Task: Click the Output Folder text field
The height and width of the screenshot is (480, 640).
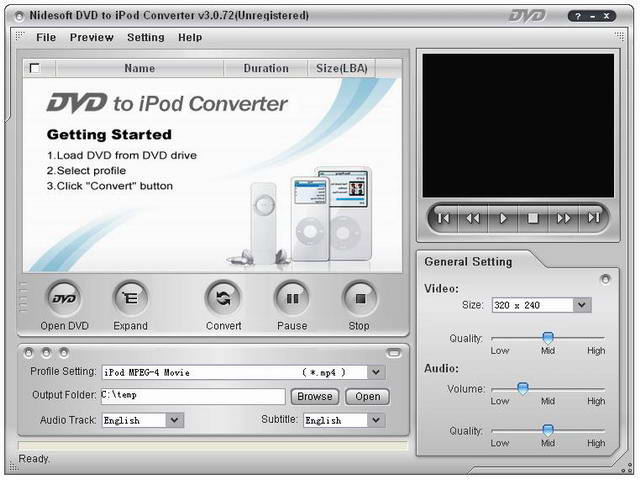Action: coord(193,396)
